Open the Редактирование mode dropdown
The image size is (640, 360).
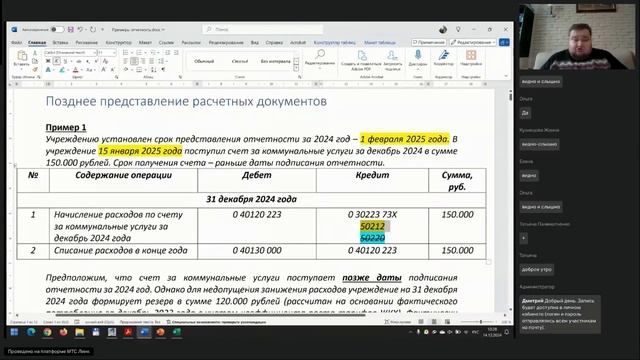coord(473,42)
